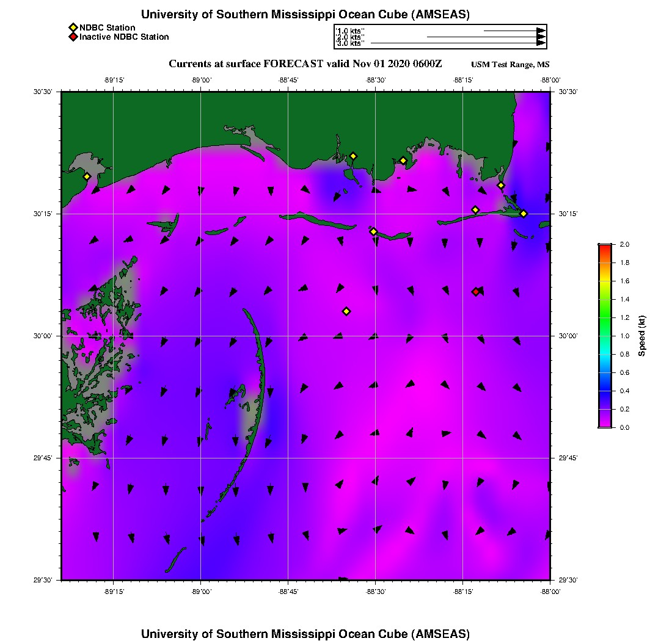Image resolution: width=672 pixels, height=641 pixels.
Task: Click the 3.0 kts label in the scale box
Action: [351, 43]
